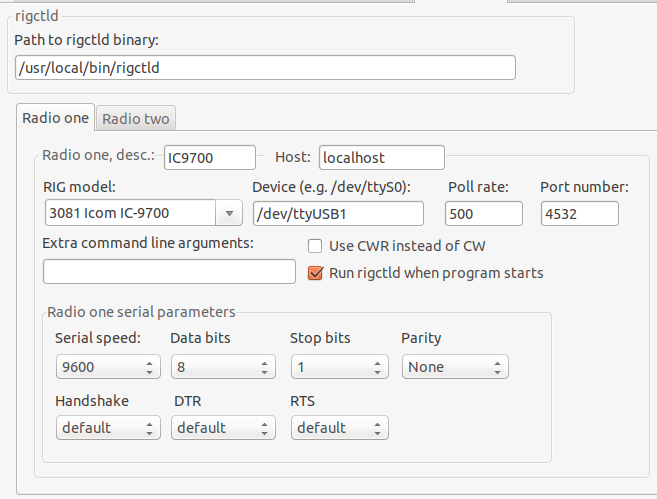Viewport: 657px width, 499px height.
Task: Click the Poll rate field
Action: [484, 214]
